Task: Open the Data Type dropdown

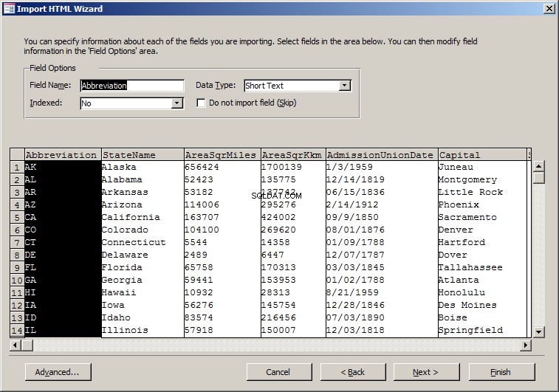Action: tap(344, 86)
